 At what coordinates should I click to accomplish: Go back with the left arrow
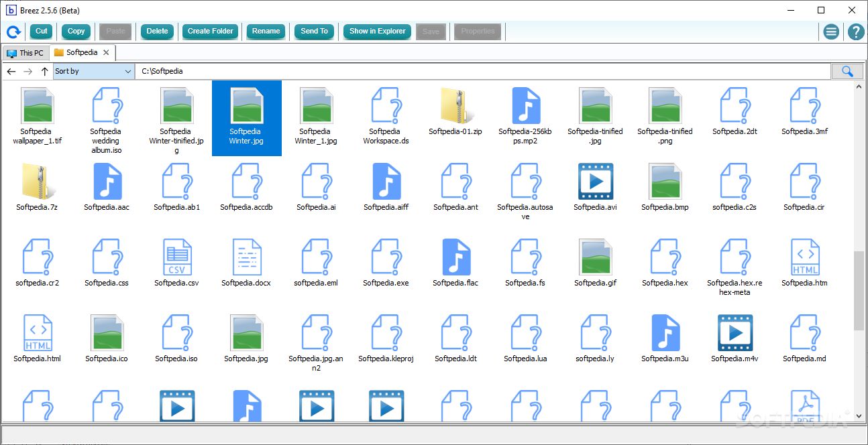(11, 71)
